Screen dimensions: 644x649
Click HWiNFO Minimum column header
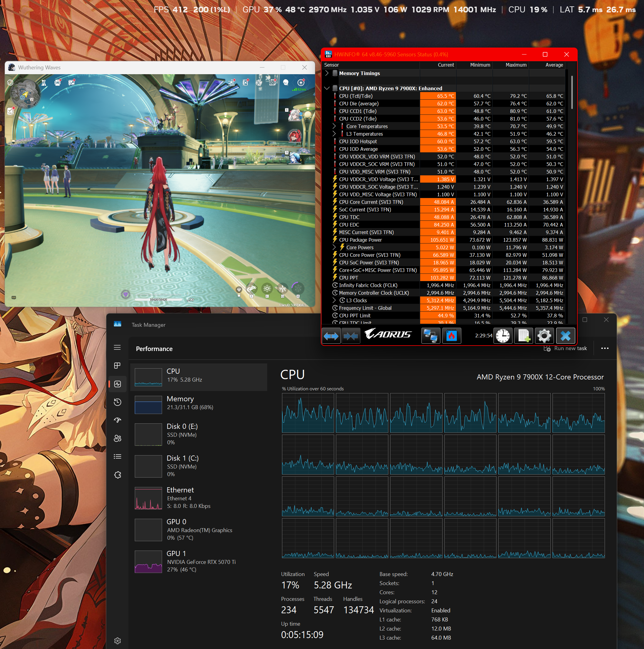[x=474, y=65]
